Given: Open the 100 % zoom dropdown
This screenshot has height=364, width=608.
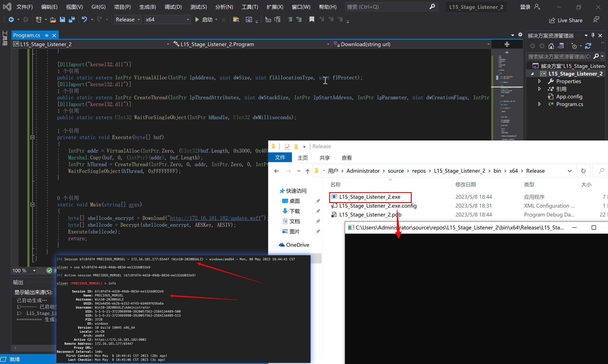Looking at the screenshot, I should point(34,270).
